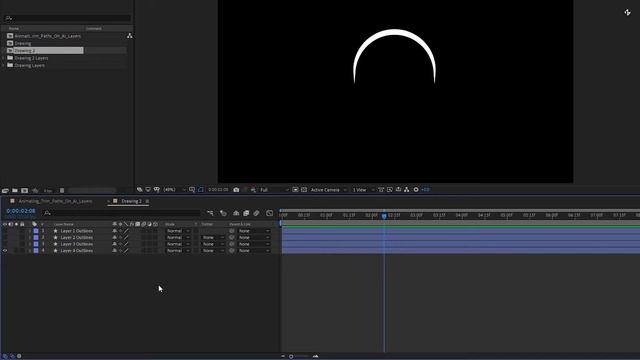
Task: Select the Drawing composition in Project panel
Action: click(22, 43)
